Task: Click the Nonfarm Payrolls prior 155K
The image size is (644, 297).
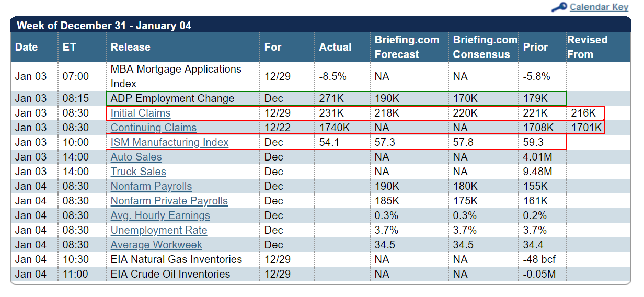Action: pos(536,186)
